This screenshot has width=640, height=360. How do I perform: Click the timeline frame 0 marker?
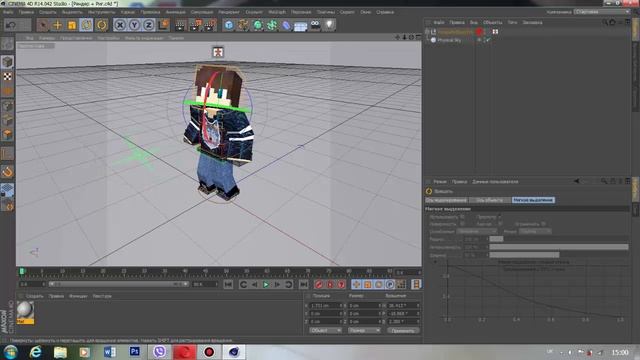[x=22, y=271]
